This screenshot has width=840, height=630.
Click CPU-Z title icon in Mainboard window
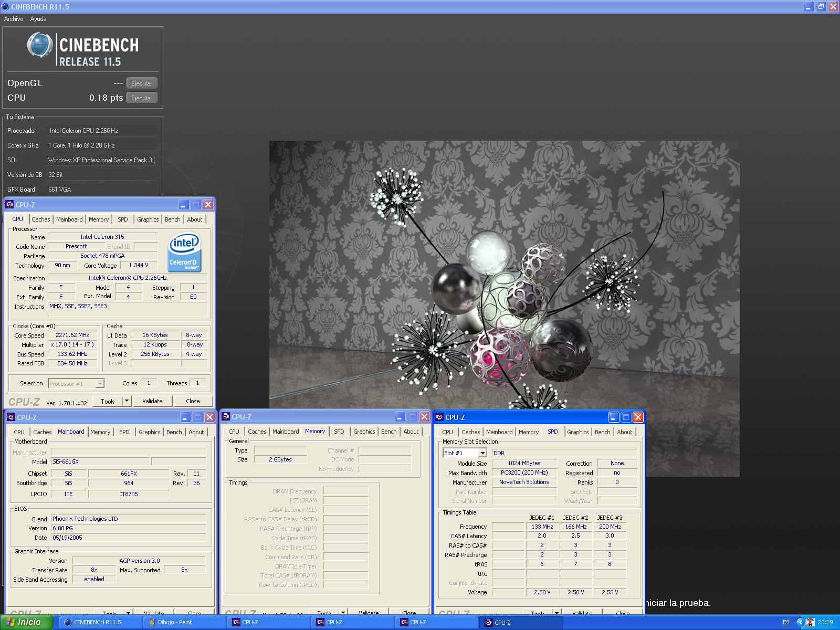click(10, 417)
